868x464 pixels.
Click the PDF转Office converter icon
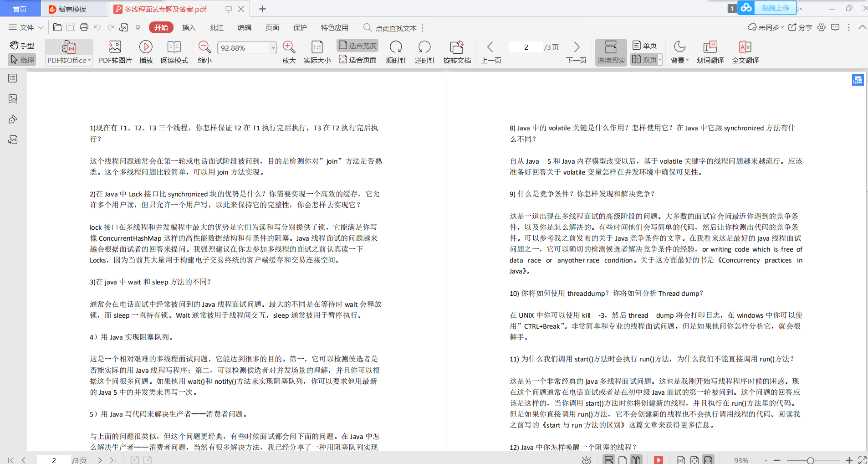(69, 47)
